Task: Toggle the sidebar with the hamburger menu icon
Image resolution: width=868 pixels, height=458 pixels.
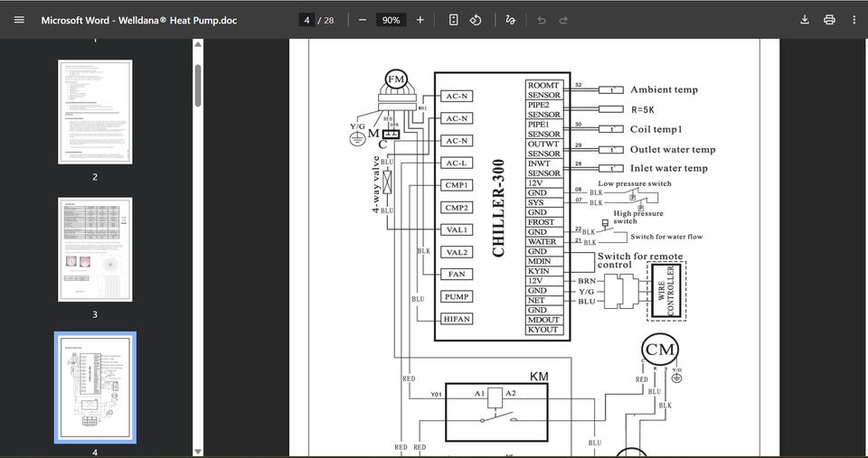Action: [19, 20]
